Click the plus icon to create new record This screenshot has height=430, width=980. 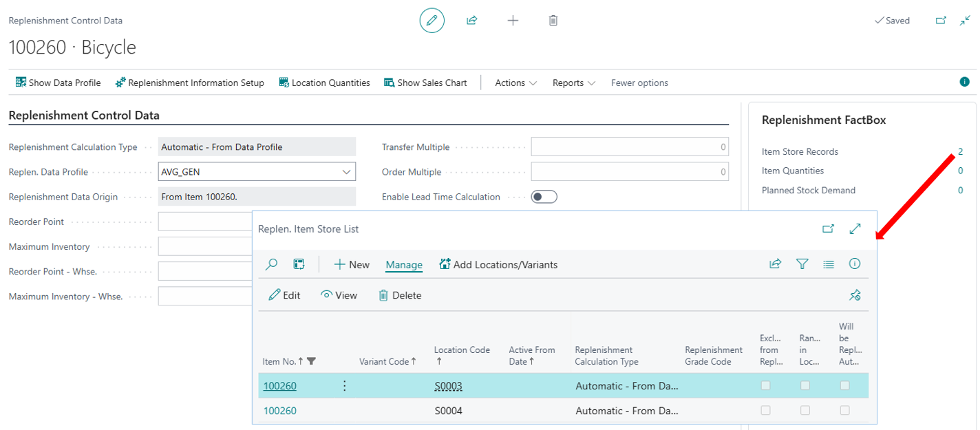[513, 21]
